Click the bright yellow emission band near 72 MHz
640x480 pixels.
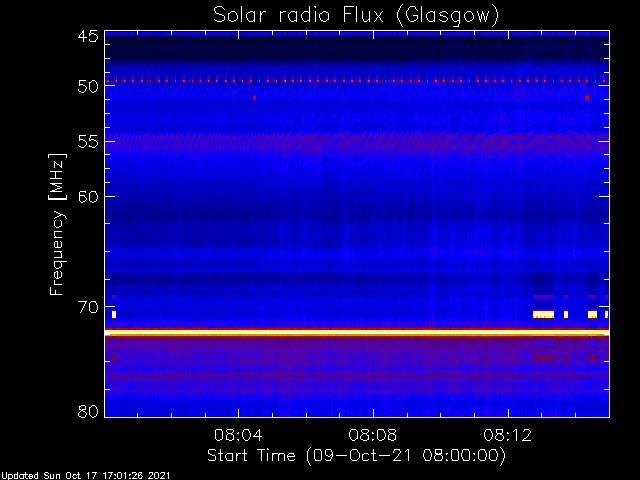[357, 333]
